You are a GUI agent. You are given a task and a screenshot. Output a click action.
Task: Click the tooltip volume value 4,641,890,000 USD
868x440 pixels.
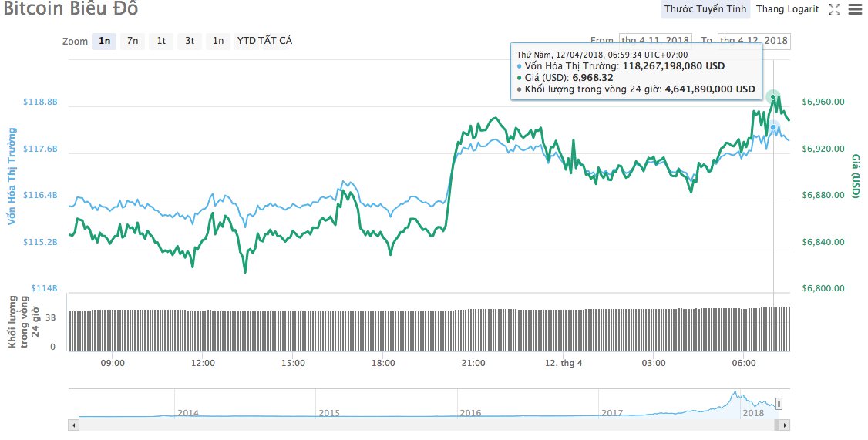point(710,89)
